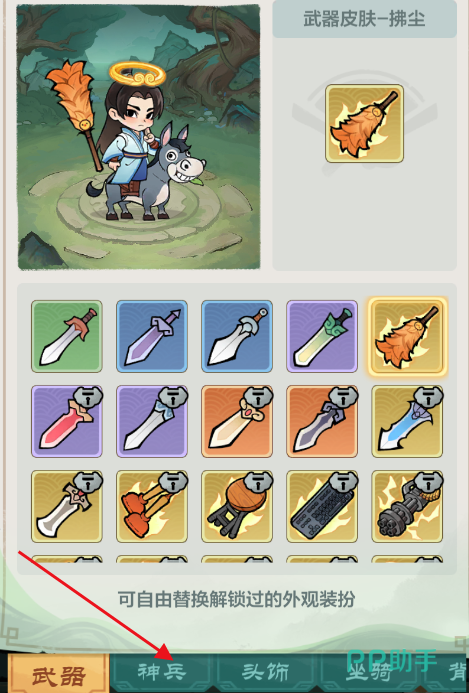
Task: Select the blue white-blade sword skin
Action: tap(237, 336)
